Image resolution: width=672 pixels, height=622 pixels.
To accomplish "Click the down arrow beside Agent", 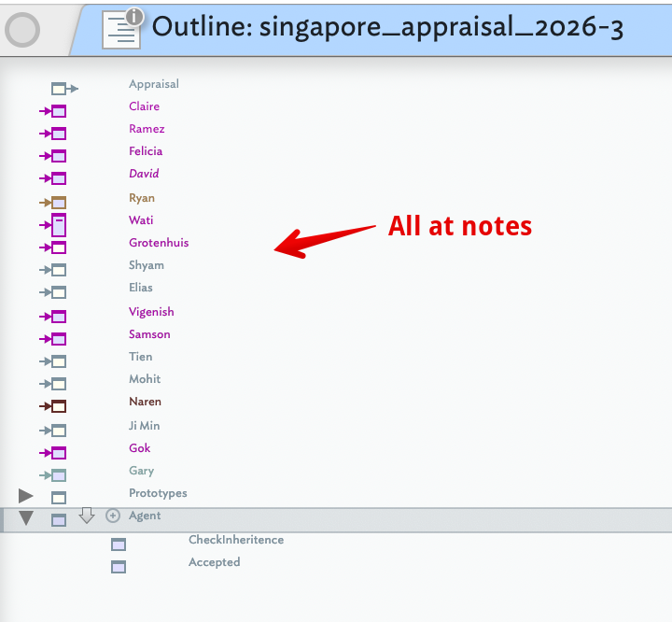I will [x=87, y=516].
